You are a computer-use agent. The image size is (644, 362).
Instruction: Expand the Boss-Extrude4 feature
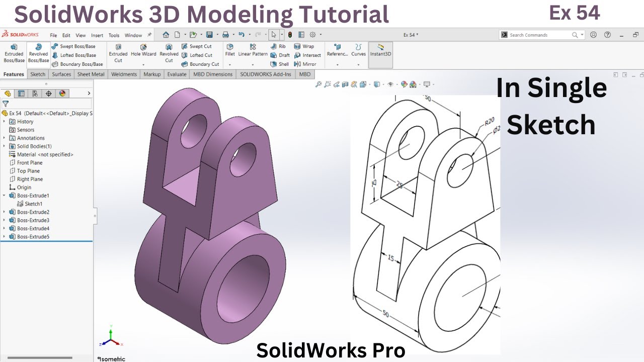[5, 228]
